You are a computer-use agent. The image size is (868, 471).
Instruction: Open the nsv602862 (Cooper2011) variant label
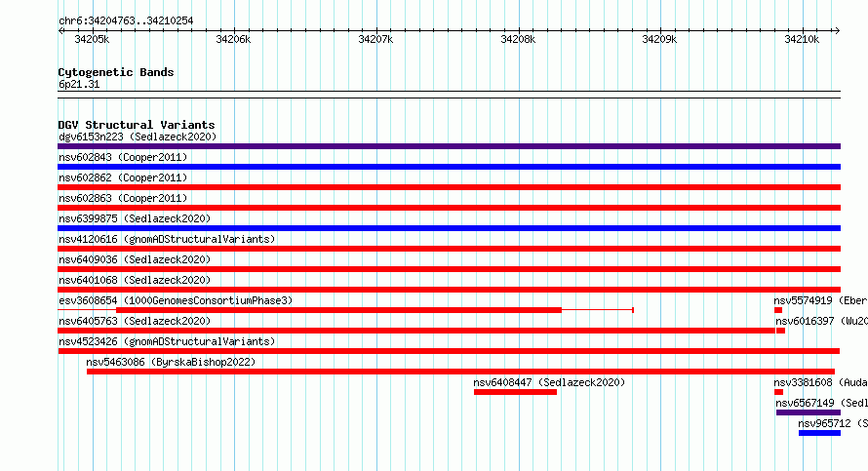point(123,177)
